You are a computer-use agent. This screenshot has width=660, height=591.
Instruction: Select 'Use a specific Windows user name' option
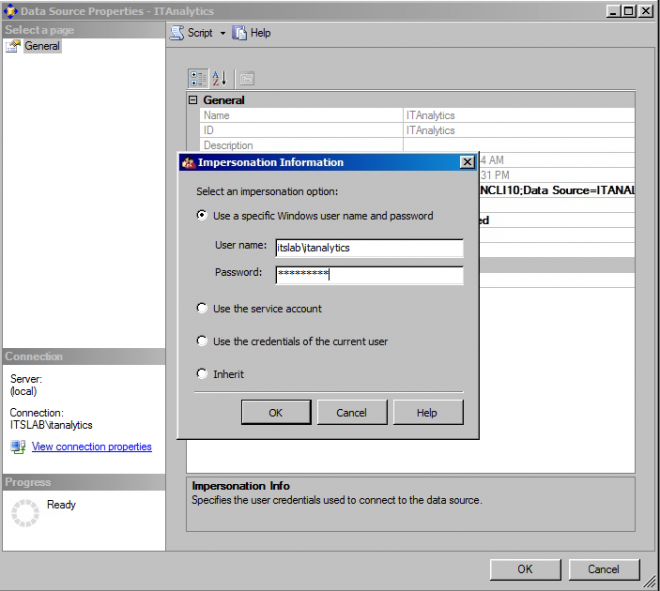(x=202, y=215)
